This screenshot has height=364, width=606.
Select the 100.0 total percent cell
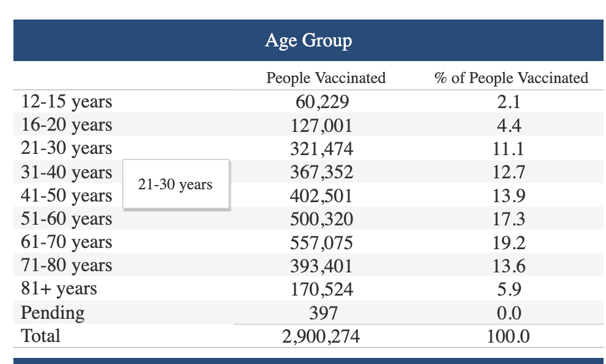point(508,336)
